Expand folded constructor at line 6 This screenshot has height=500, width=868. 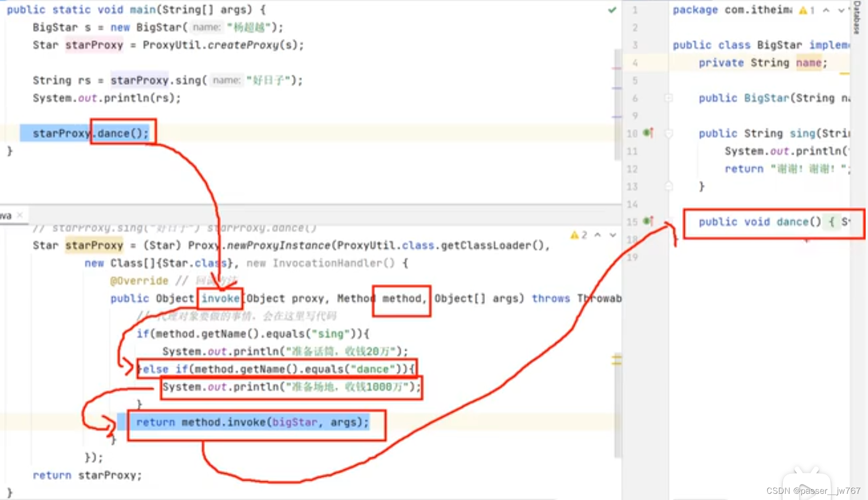pos(669,98)
